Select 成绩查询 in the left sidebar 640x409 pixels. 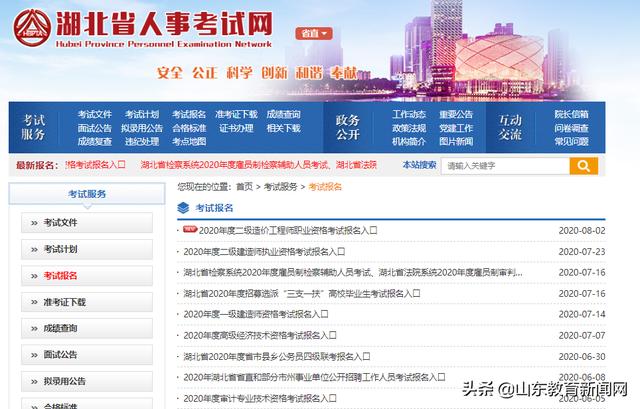pos(87,328)
